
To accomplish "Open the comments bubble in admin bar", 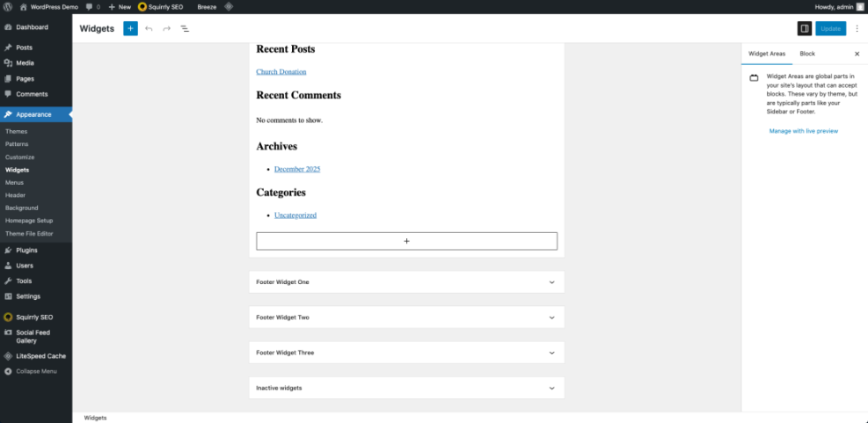I will (93, 7).
